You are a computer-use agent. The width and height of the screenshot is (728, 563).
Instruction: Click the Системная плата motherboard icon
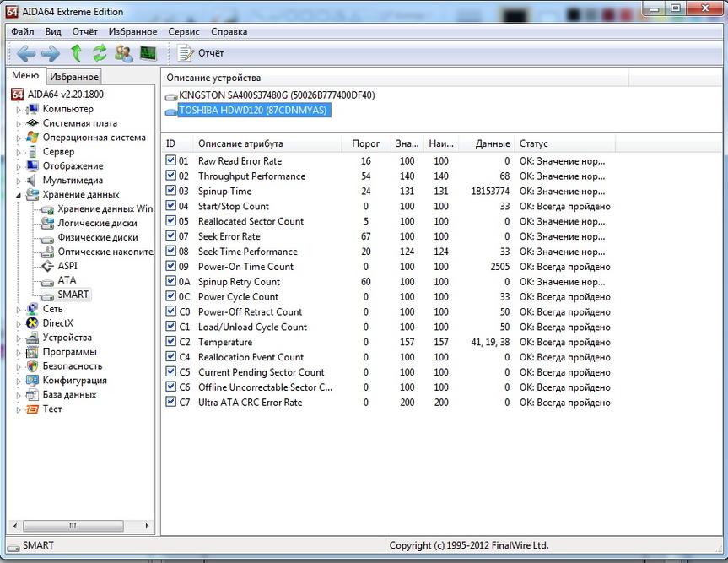(33, 123)
